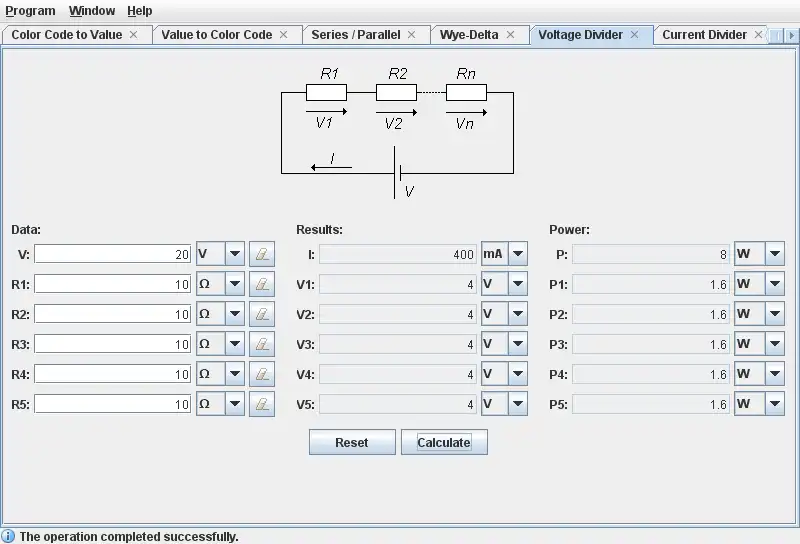Close the Series / Parallel tab
Image resolution: width=800 pixels, height=544 pixels.
[412, 35]
